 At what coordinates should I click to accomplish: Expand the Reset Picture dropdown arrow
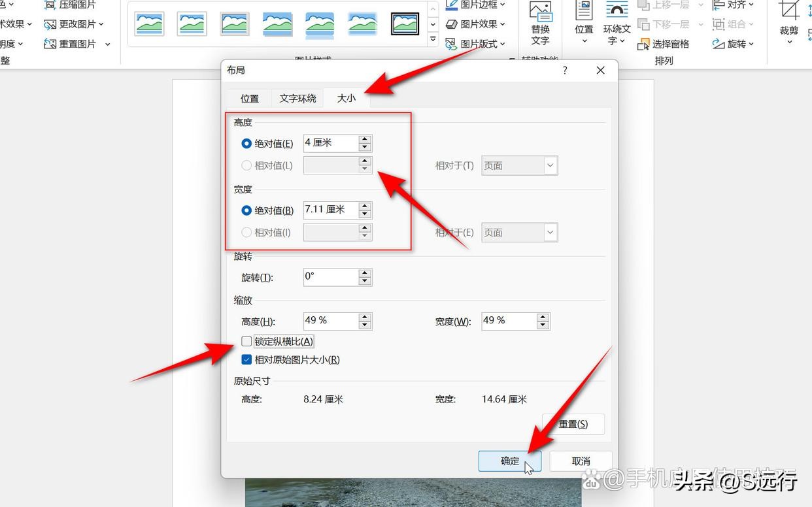click(x=107, y=44)
